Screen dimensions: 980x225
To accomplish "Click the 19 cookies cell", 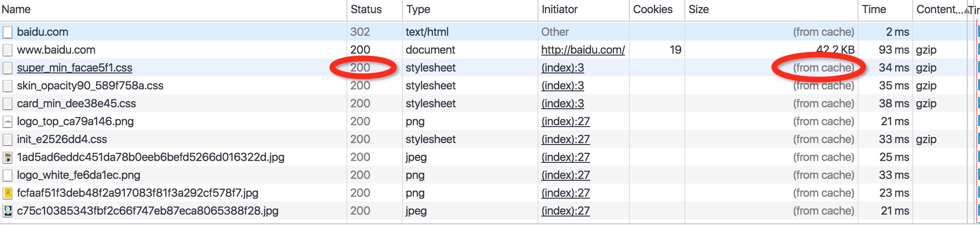I will (x=675, y=50).
